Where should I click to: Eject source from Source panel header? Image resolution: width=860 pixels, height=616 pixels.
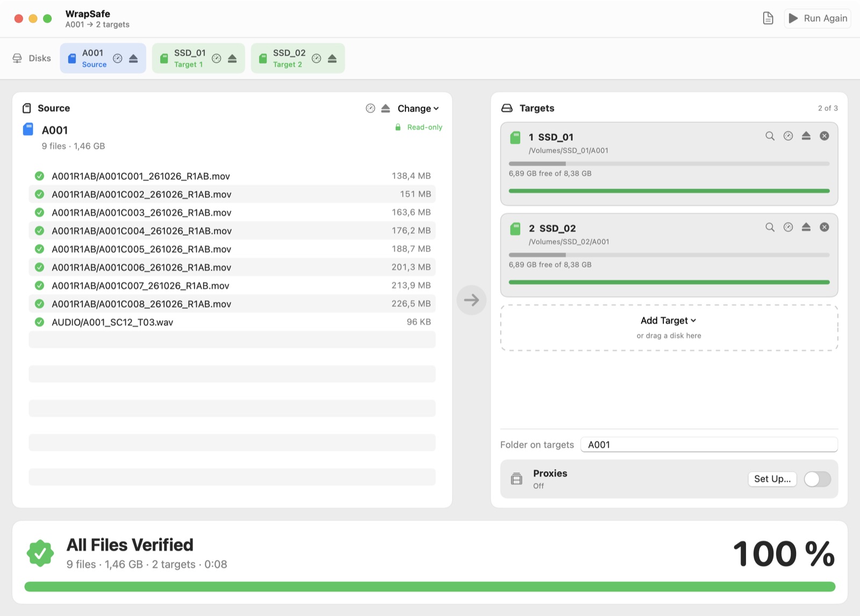click(x=385, y=109)
